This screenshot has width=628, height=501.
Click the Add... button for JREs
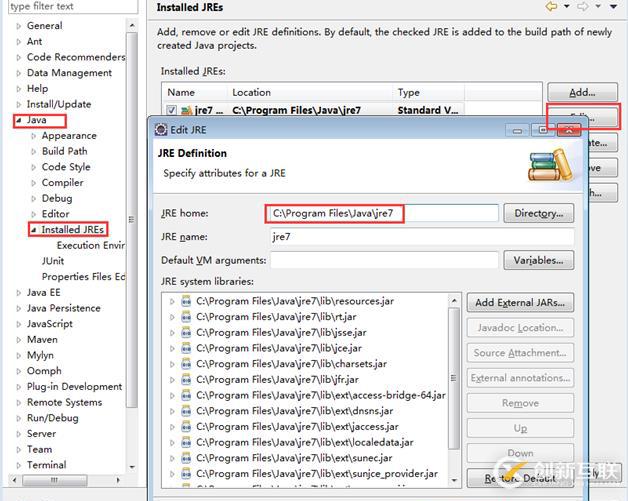(x=582, y=93)
